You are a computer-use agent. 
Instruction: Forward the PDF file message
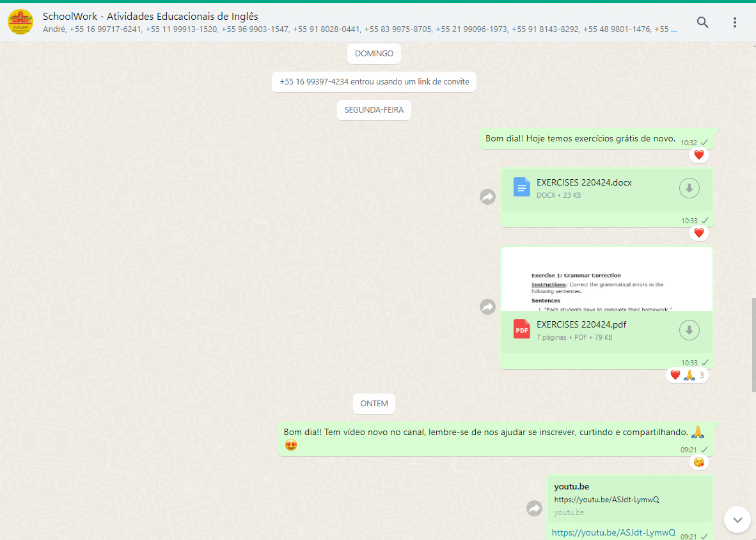pos(487,306)
